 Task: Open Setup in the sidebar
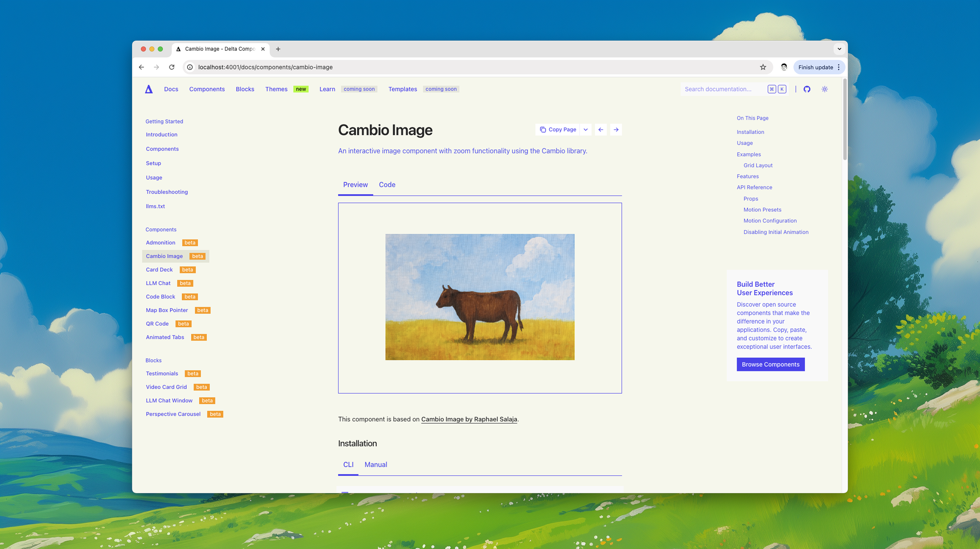point(153,163)
